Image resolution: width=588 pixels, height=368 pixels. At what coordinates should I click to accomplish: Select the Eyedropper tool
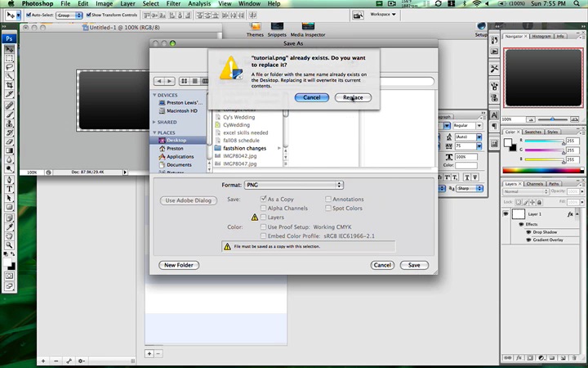click(x=9, y=227)
